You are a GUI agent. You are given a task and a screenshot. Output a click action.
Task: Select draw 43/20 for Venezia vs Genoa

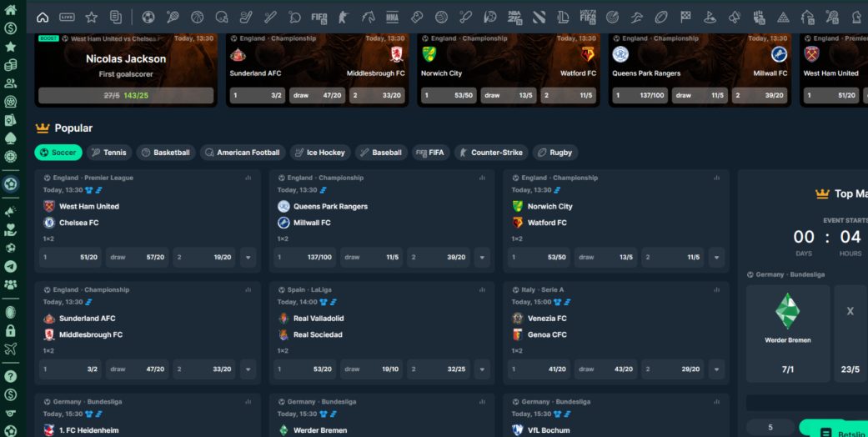tap(605, 369)
